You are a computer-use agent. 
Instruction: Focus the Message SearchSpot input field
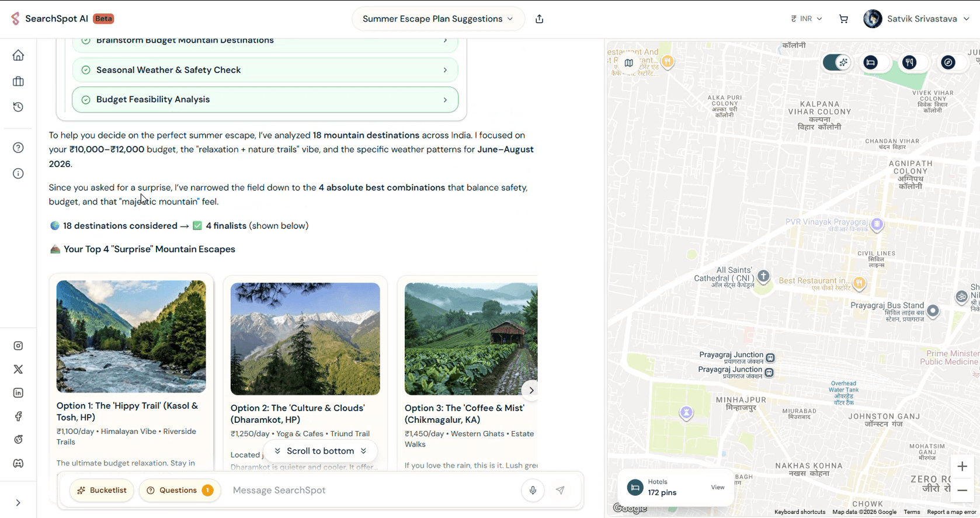click(x=371, y=490)
